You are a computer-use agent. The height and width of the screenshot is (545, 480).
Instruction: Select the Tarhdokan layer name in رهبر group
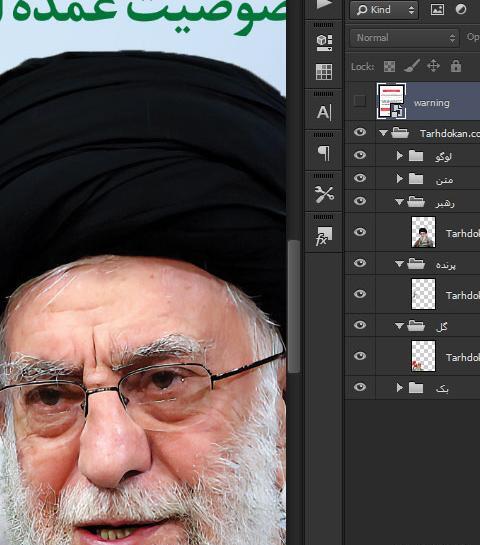point(463,234)
